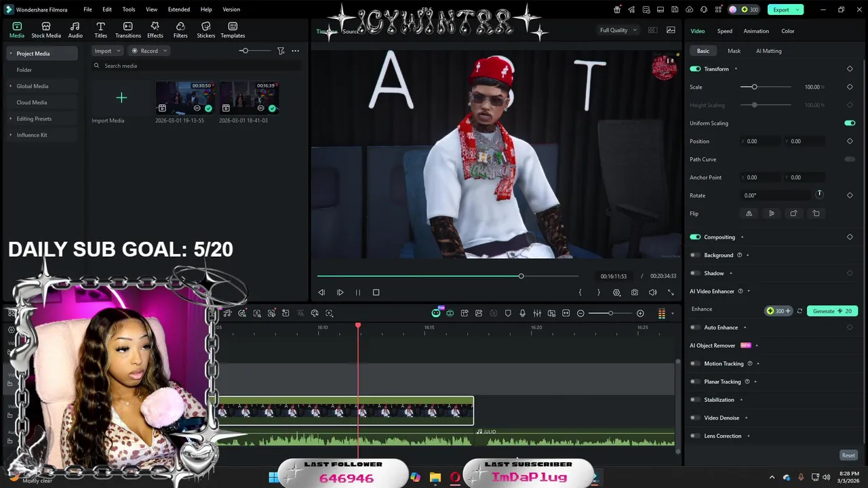
Task: Enable the Background toggle
Action: click(694, 256)
